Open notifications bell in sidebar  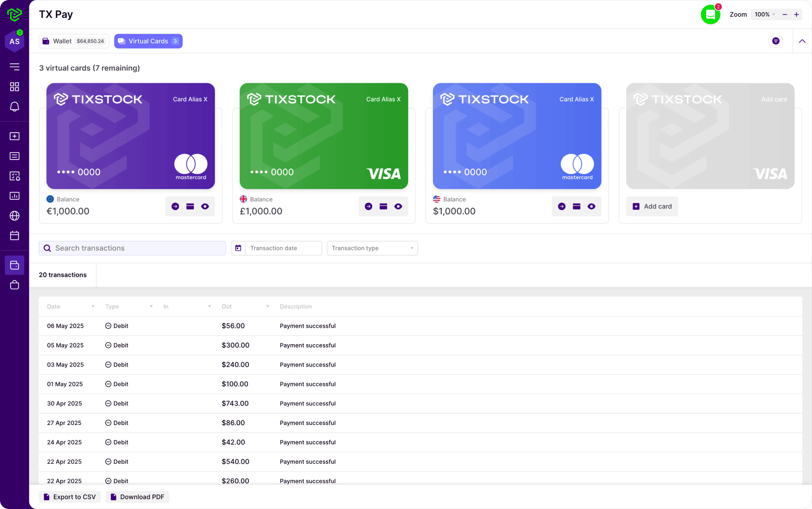[15, 107]
